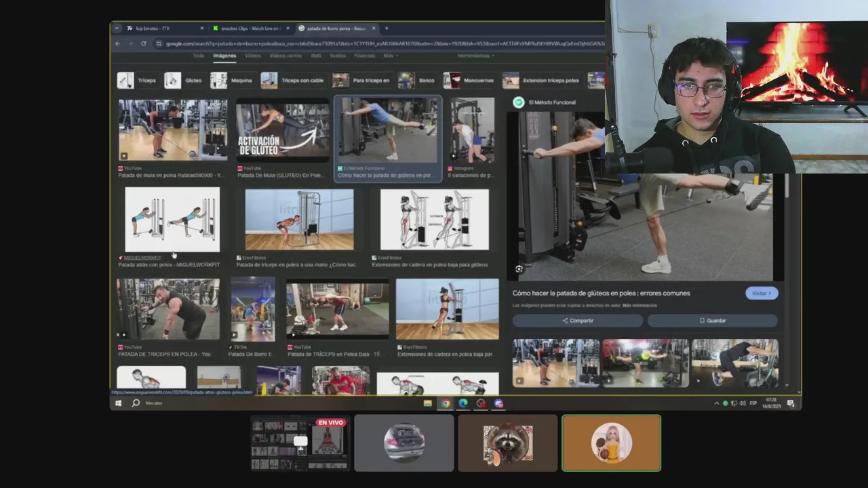Close the patada de burro polea tab
Viewport: 868px width, 488px height.
point(374,28)
